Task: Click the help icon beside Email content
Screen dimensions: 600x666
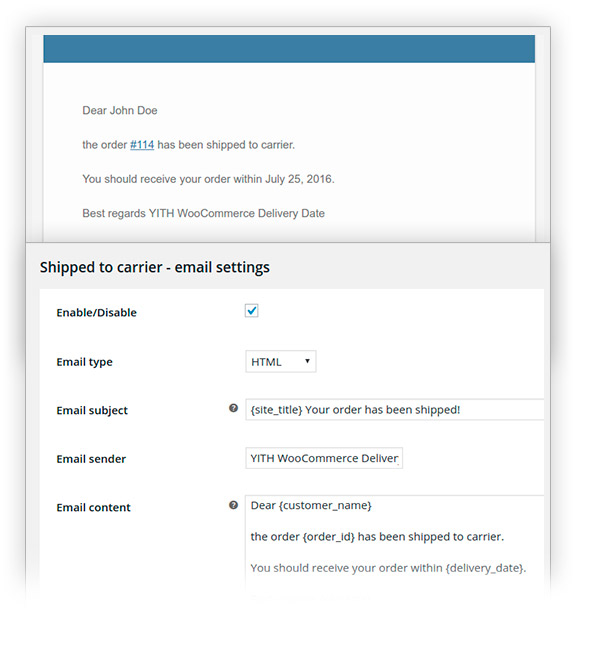Action: pos(233,506)
